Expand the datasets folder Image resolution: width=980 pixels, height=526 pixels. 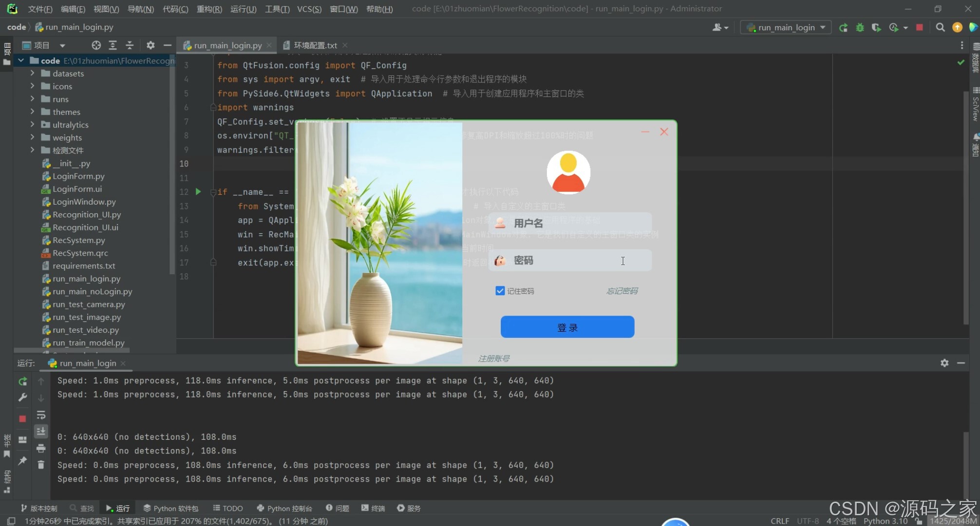point(32,73)
